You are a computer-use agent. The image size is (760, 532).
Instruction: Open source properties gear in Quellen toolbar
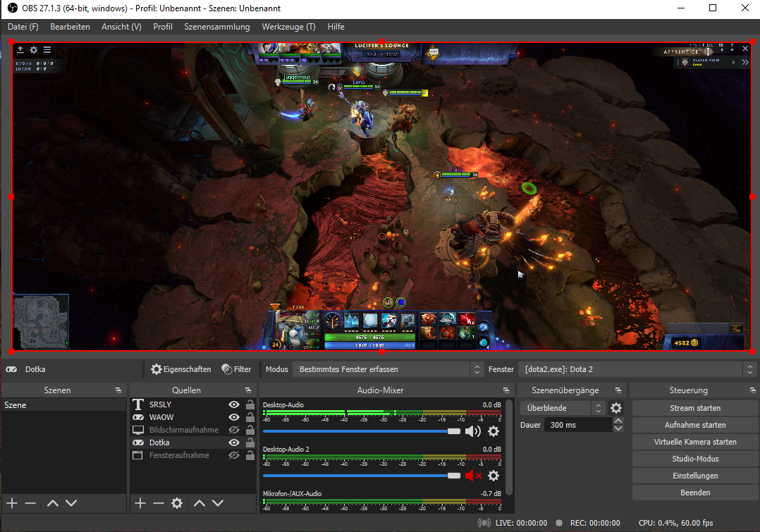point(177,503)
